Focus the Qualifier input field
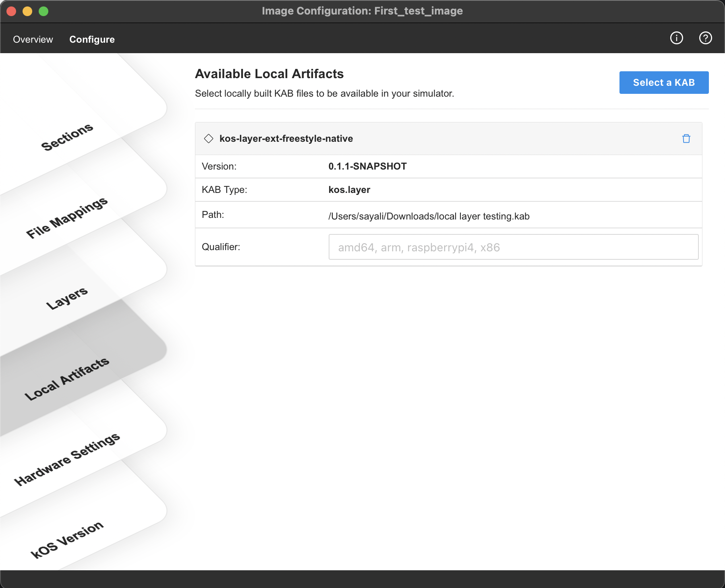This screenshot has height=588, width=725. (x=514, y=247)
